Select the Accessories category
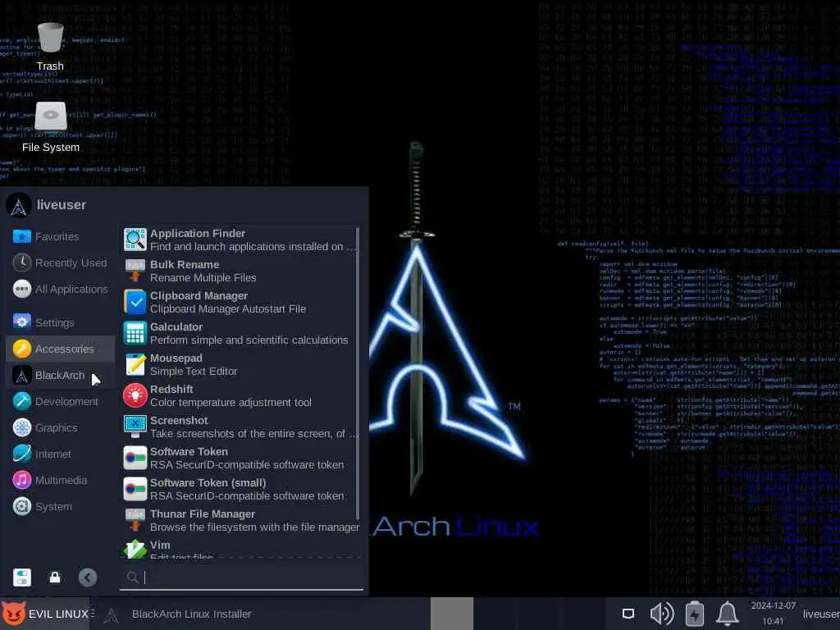This screenshot has width=840, height=630. (x=60, y=349)
